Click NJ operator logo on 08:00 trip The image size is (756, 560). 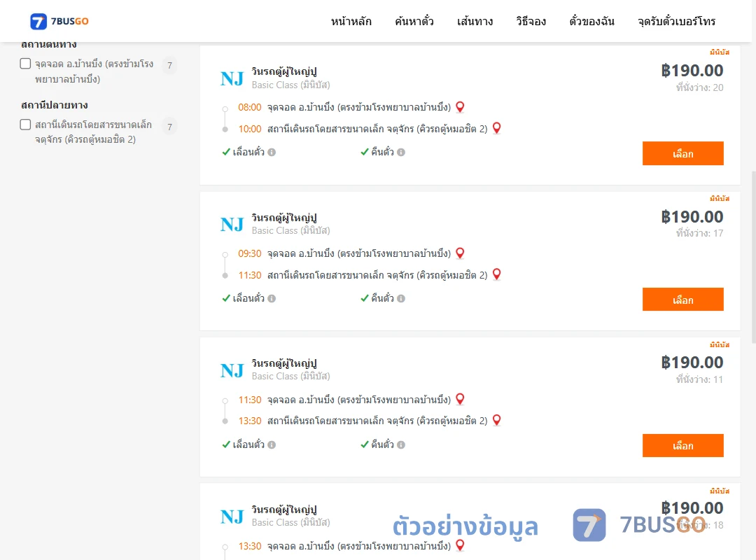pos(232,78)
